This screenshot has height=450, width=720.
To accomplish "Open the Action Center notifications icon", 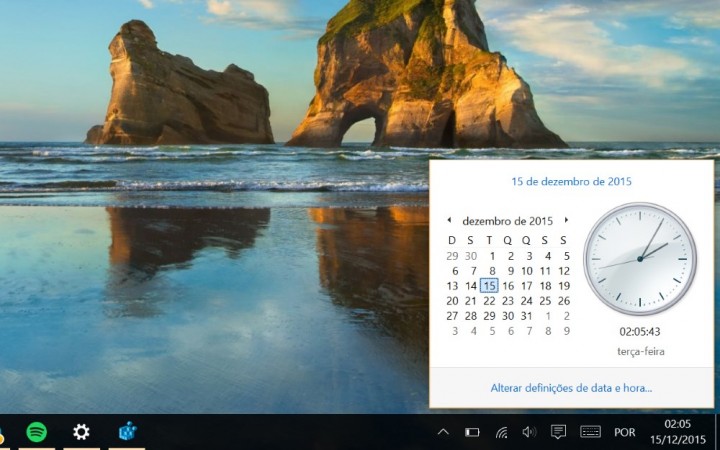I will tap(558, 432).
